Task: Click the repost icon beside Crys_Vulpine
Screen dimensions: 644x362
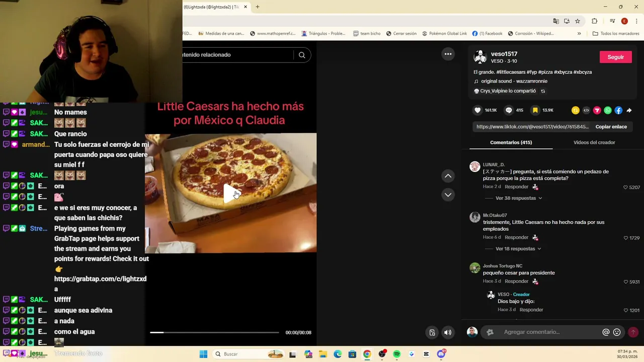Action: pyautogui.click(x=543, y=91)
